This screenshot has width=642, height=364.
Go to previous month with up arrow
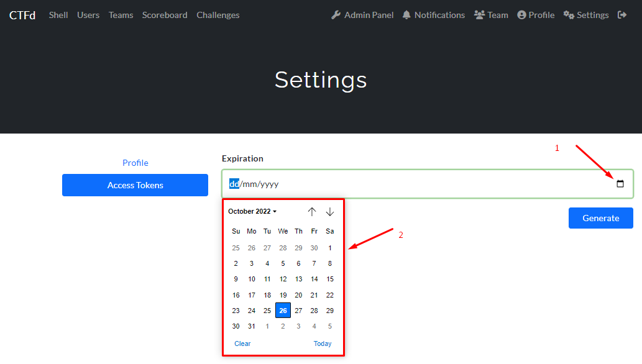click(312, 212)
